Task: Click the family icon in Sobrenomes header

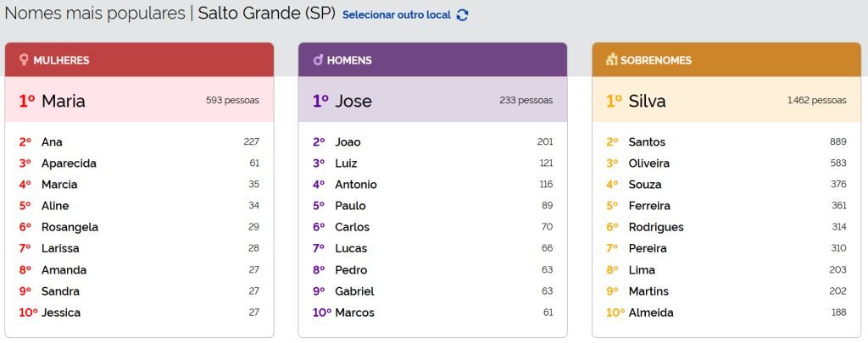Action: point(611,60)
